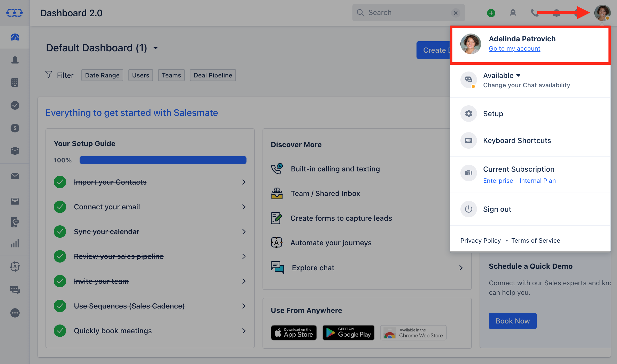
Task: Open Terms of Service link
Action: pos(536,241)
